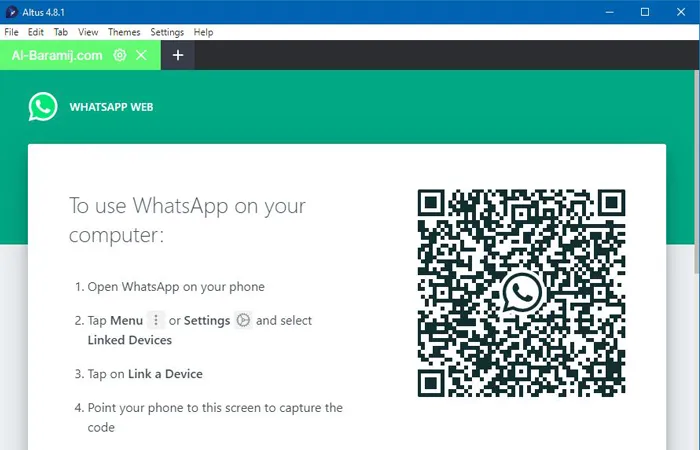Screen dimensions: 700x450
Task: Open the Help menu
Action: (x=203, y=32)
